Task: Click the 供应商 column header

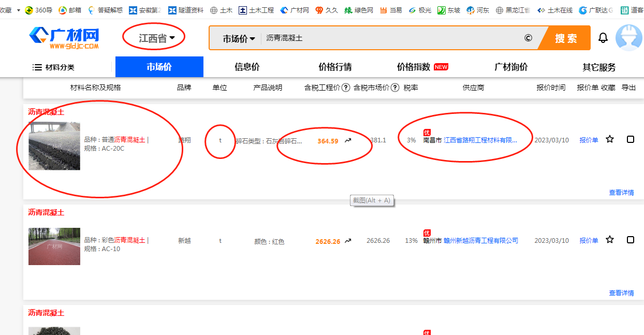Action: pos(473,88)
